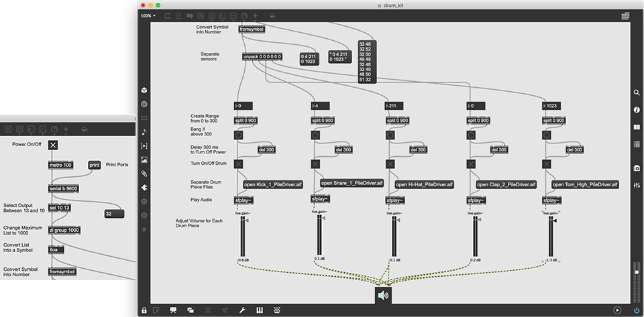
Task: Click the number box showing 1023
Action: coord(552,106)
